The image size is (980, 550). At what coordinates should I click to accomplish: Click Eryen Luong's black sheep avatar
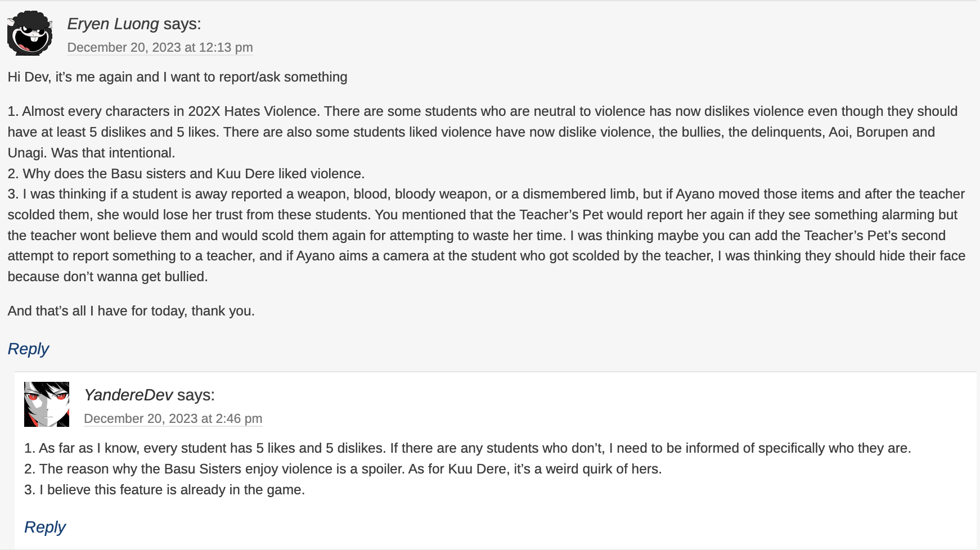(30, 33)
